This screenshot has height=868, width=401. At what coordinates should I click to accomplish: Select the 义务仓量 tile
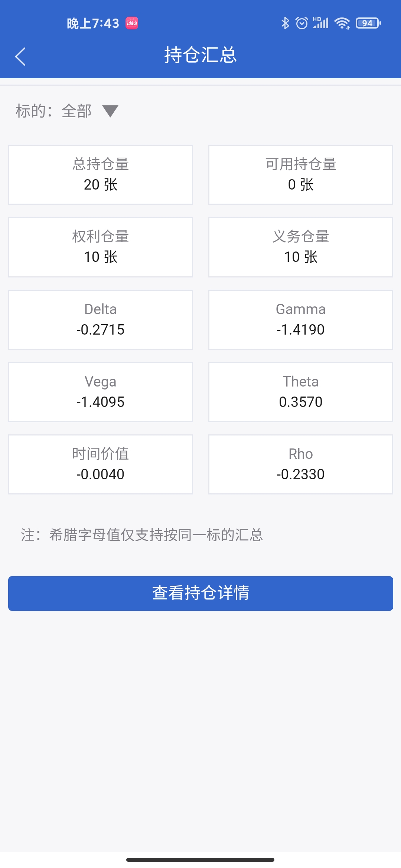[x=301, y=247]
